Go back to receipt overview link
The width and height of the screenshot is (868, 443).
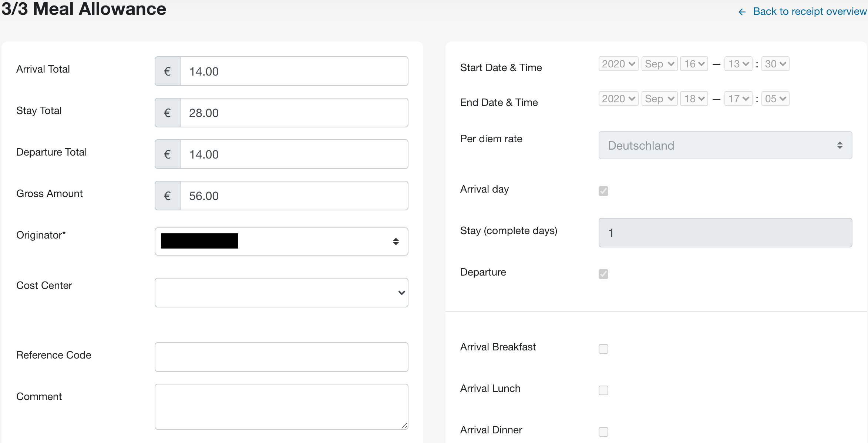pos(810,11)
